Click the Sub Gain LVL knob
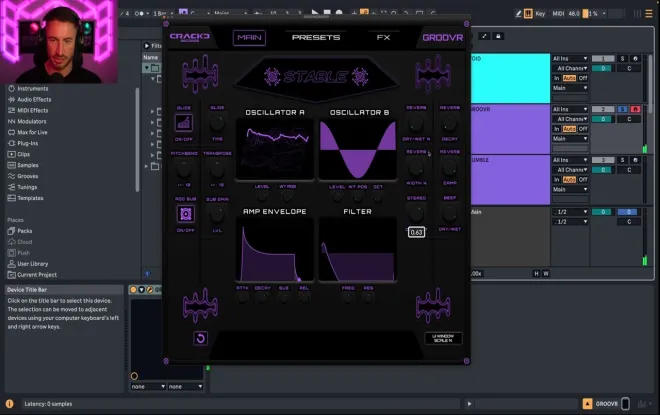The image size is (660, 415). coord(217,215)
